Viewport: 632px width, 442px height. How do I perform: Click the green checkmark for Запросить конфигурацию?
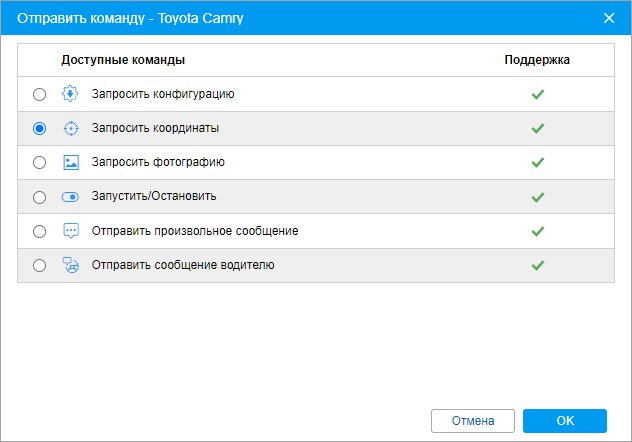point(537,94)
